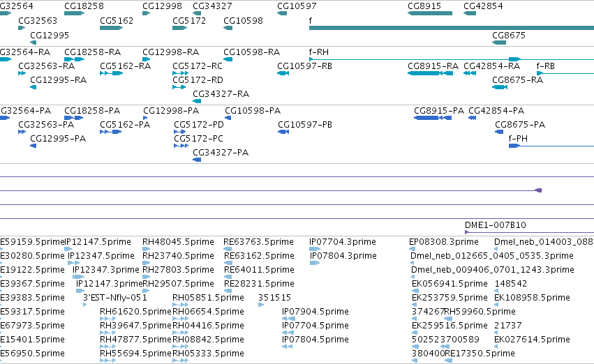Viewport: 594px width, 364px height.
Task: Select protein label CG10597-PB
Action: (305, 125)
